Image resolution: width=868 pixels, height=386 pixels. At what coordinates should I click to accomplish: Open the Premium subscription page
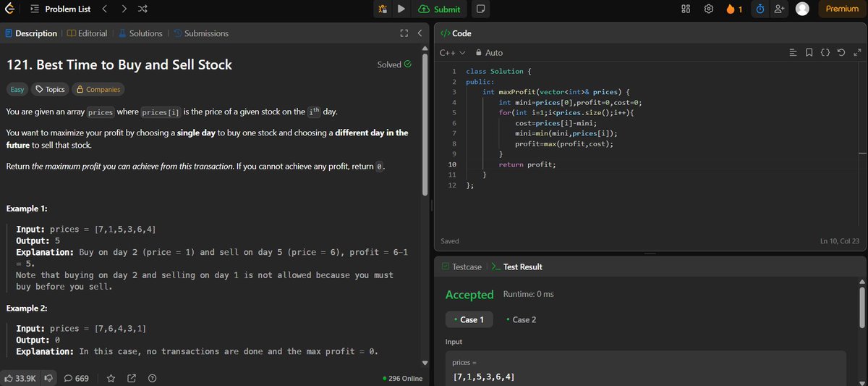click(x=842, y=9)
